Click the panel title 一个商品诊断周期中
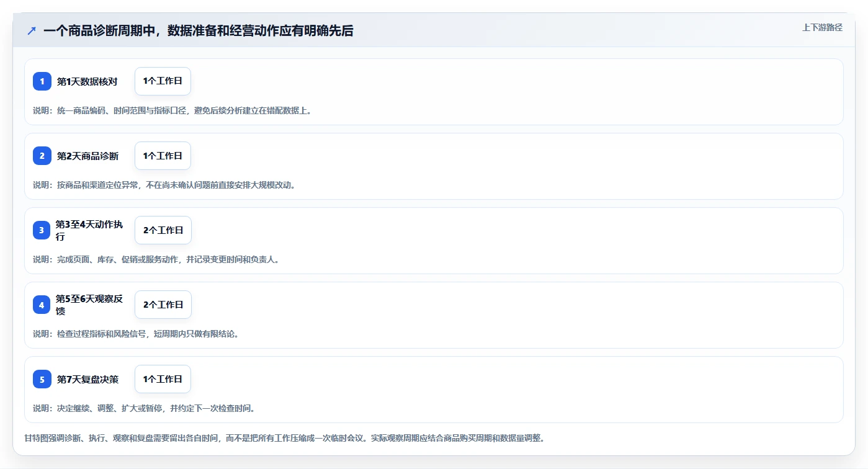This screenshot has height=469, width=868. point(199,30)
